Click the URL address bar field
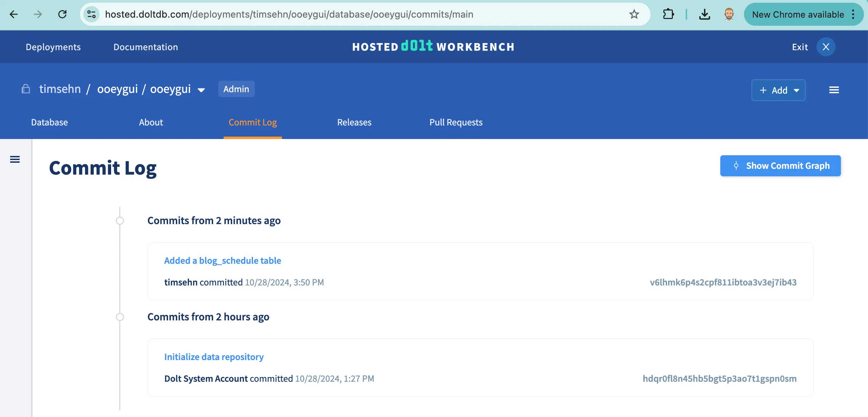 point(339,14)
